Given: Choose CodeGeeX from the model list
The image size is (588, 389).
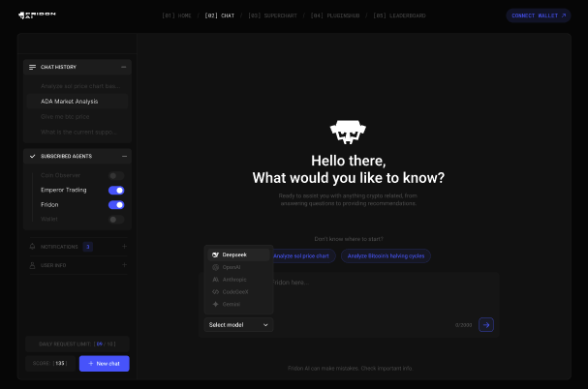Looking at the screenshot, I should pos(239,292).
